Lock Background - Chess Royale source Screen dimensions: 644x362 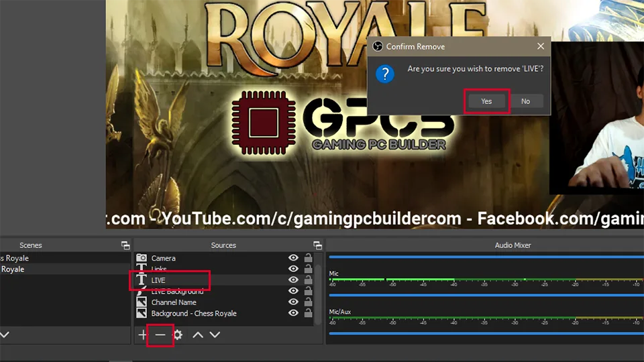[308, 313]
